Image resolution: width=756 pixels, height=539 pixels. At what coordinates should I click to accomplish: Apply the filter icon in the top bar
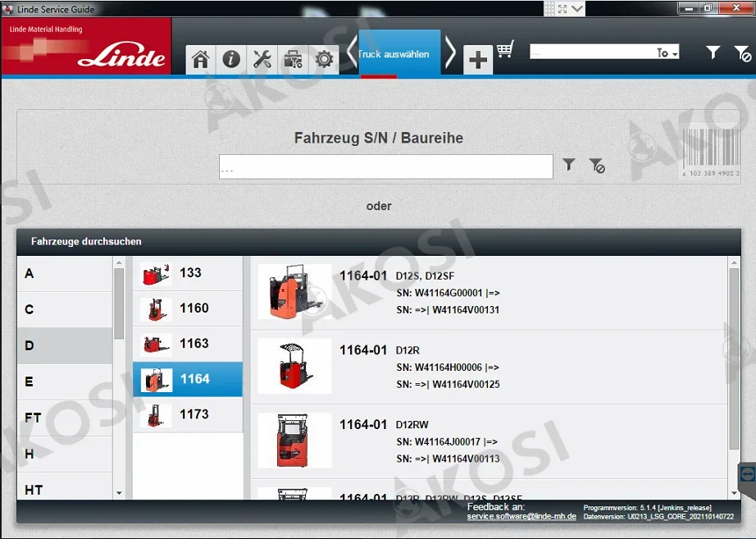click(x=713, y=53)
